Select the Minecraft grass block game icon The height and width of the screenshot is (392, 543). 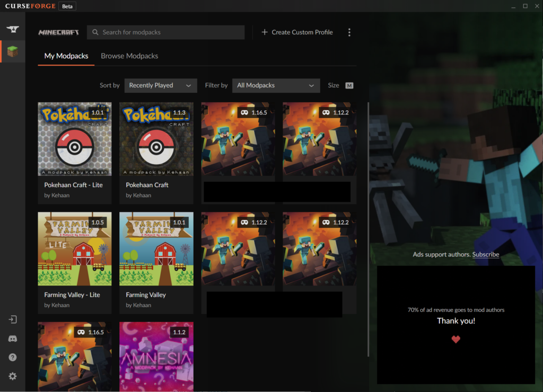pos(13,51)
